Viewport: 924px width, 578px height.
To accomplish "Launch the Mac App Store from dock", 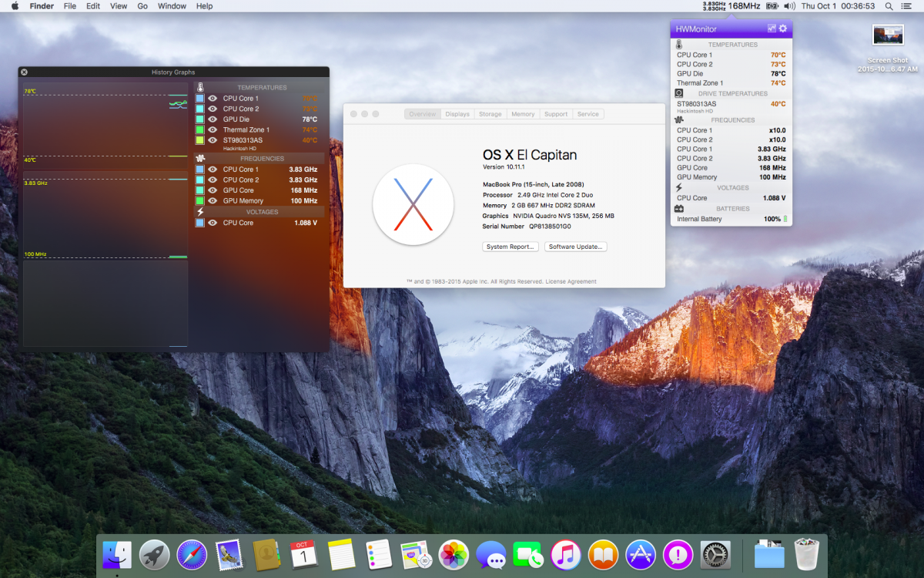I will (x=641, y=554).
